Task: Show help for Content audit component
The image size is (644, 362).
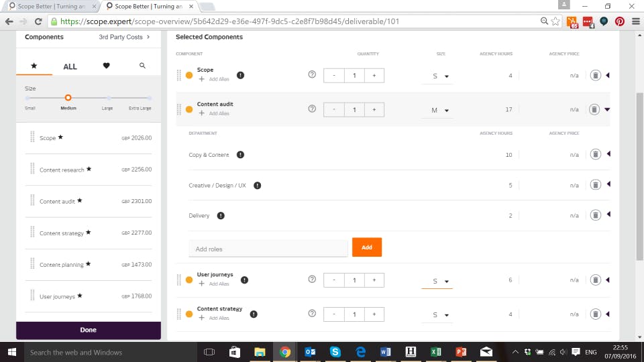Action: 312,109
